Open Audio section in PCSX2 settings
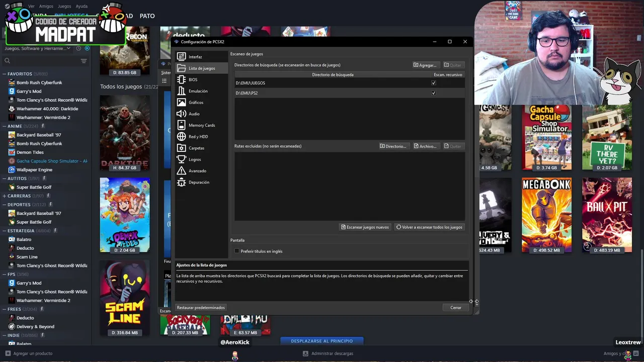The width and height of the screenshot is (644, 362). coord(201,114)
